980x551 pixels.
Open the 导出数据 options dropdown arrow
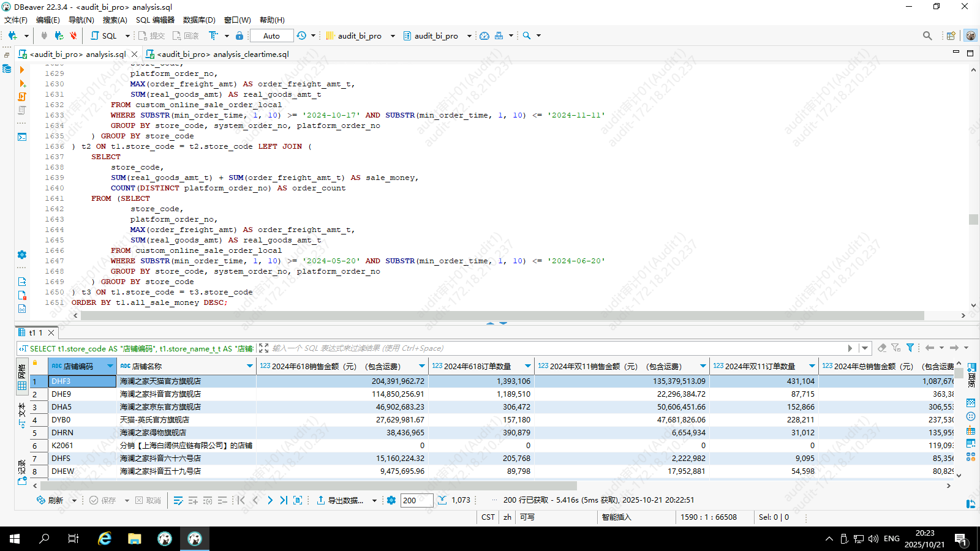[x=374, y=501]
